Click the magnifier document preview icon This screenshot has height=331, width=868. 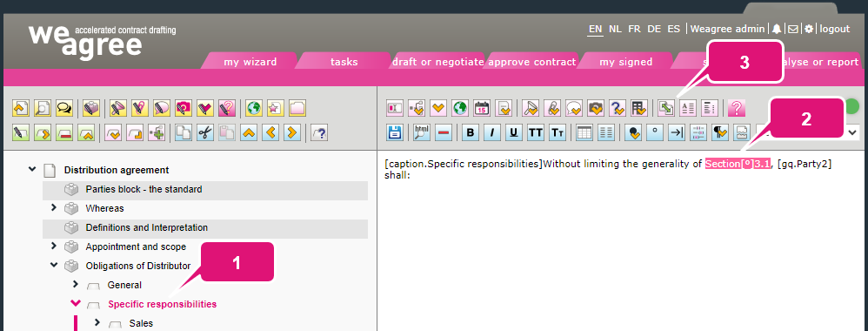pyautogui.click(x=43, y=107)
